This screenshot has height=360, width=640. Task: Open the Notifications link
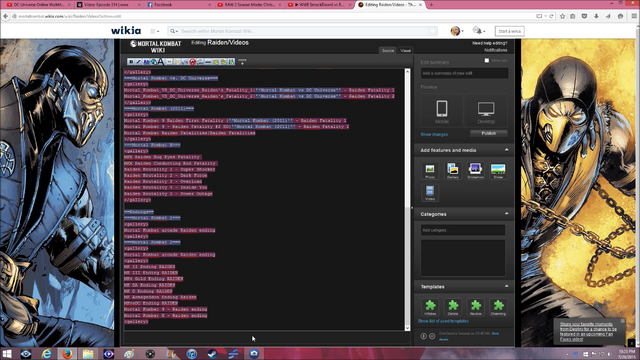click(x=496, y=50)
